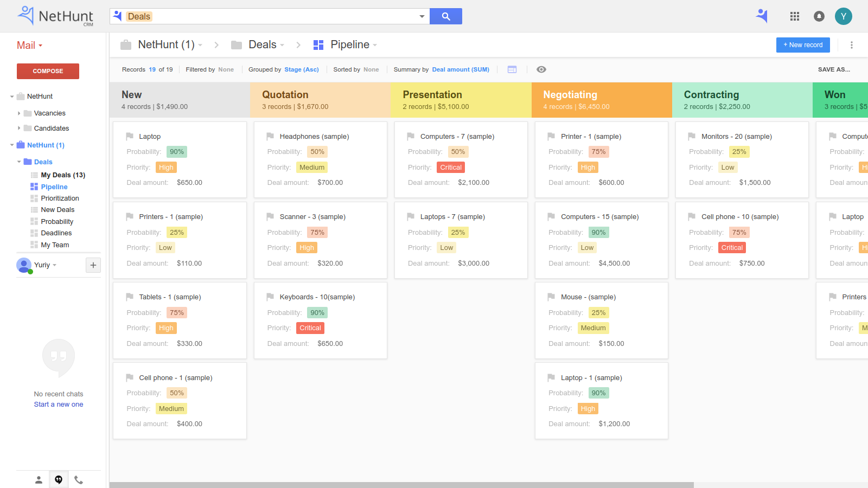Screen dimensions: 868x488
Task: Click the Critical priority tag on Keyboards card
Action: [x=310, y=328]
